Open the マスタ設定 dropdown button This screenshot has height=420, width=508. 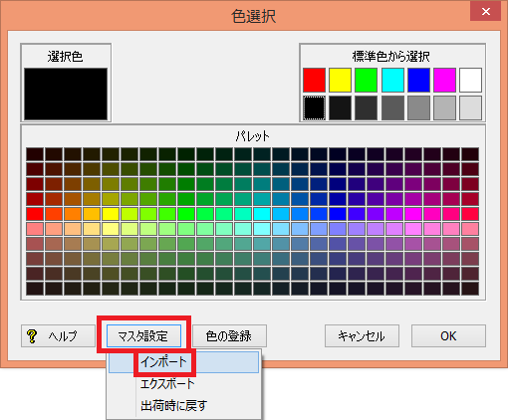[143, 336]
